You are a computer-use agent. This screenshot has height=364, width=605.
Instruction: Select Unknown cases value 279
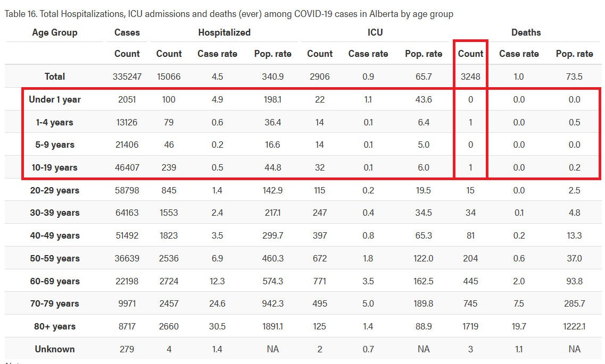(x=127, y=349)
